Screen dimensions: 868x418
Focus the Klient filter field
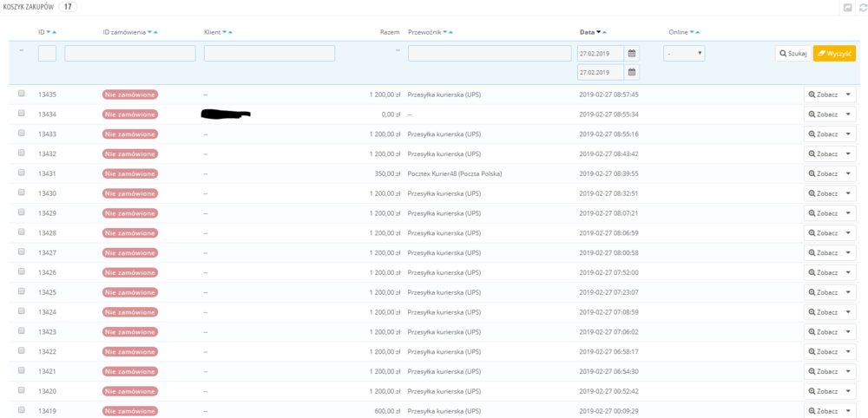pos(270,54)
